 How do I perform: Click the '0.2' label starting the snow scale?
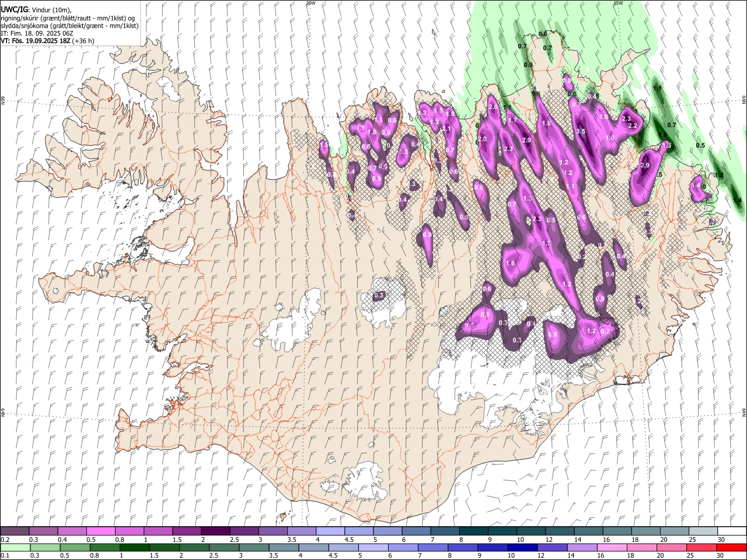click(5, 540)
